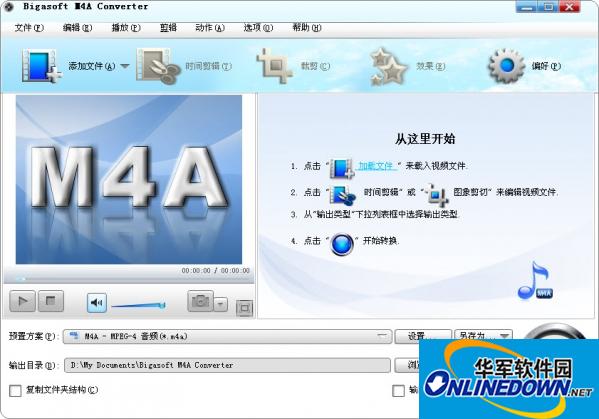Enable 复制文件夹结构 checkbox

15,390
